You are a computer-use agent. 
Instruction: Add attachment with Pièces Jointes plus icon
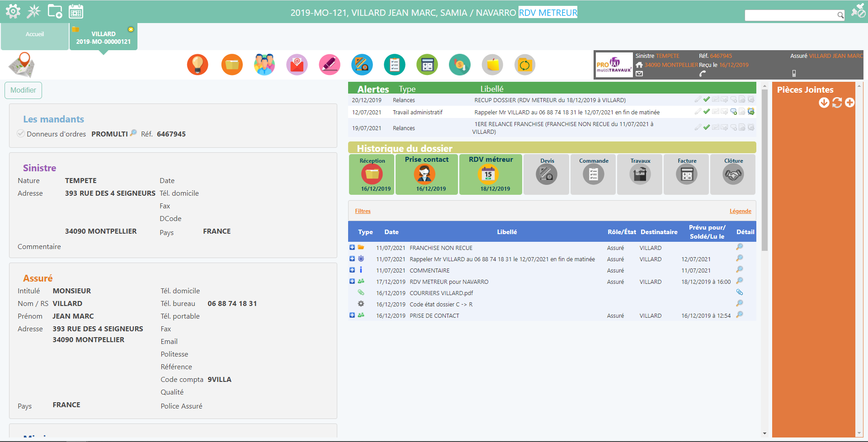point(849,103)
